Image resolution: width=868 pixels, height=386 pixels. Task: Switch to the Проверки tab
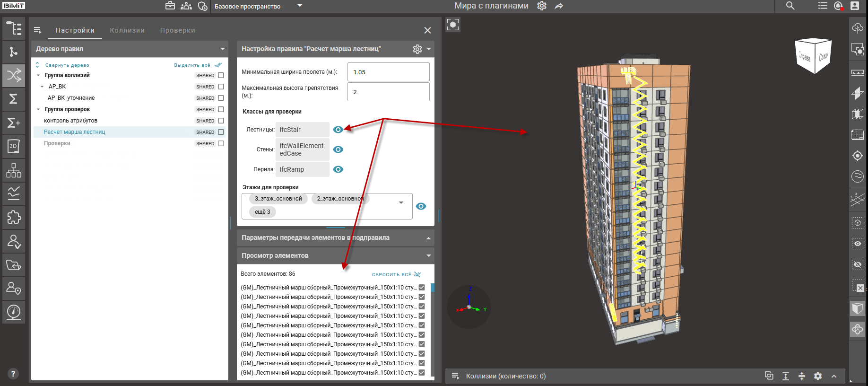tap(178, 30)
